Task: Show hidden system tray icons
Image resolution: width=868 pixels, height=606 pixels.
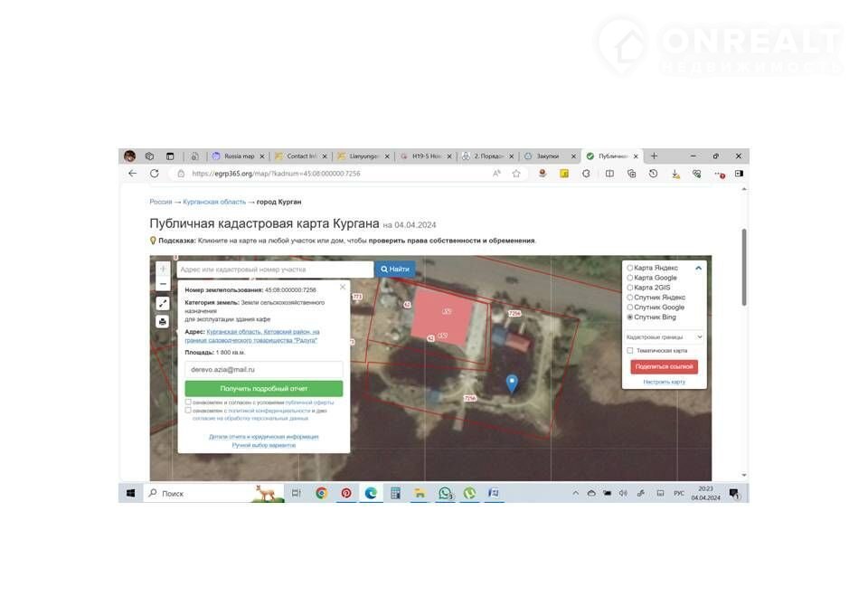Action: [576, 494]
